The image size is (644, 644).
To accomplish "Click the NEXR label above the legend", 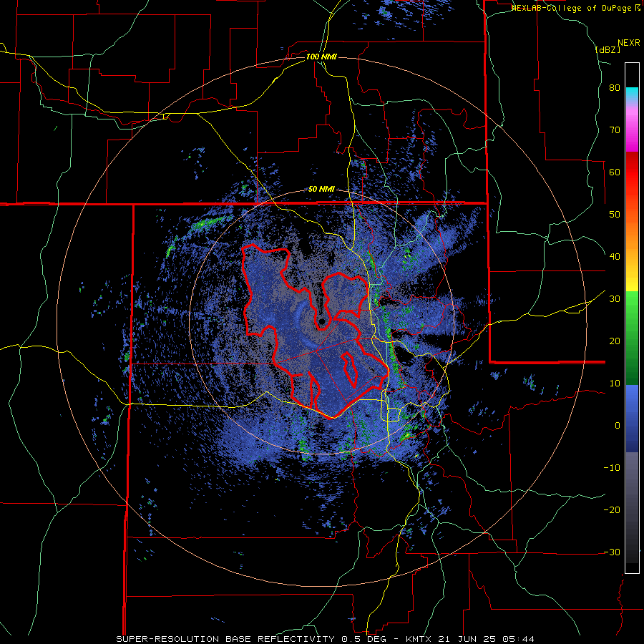I will click(629, 43).
